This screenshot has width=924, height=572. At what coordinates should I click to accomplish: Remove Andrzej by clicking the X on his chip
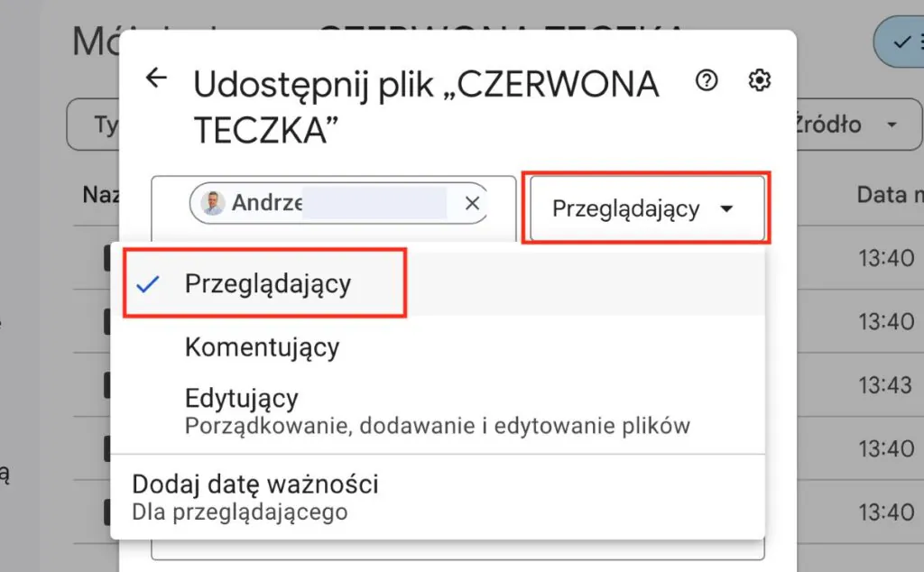point(472,203)
